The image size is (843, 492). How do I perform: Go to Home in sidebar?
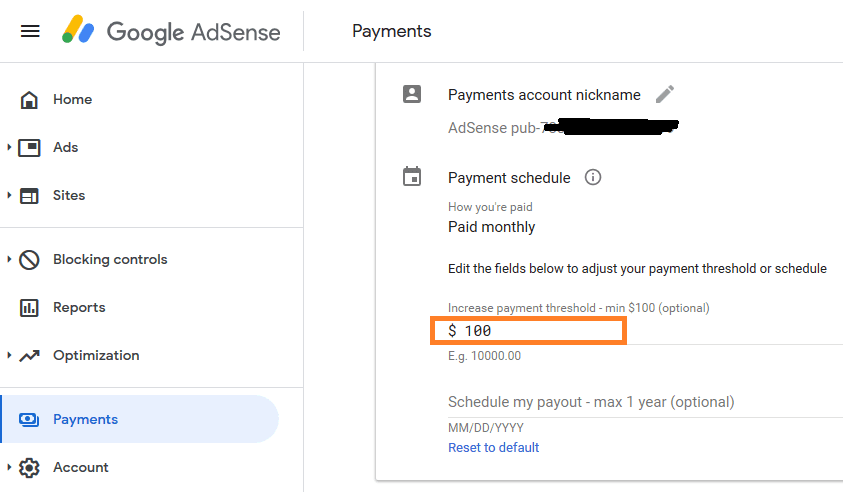point(73,99)
